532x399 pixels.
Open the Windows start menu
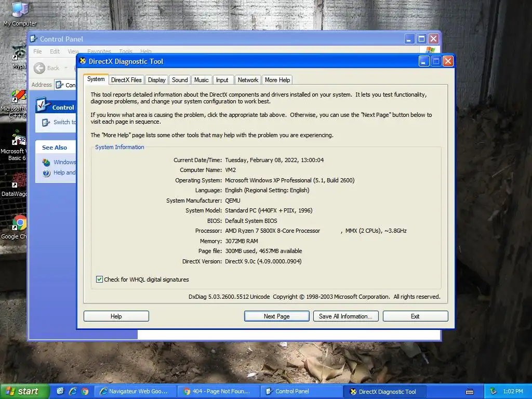[24, 391]
